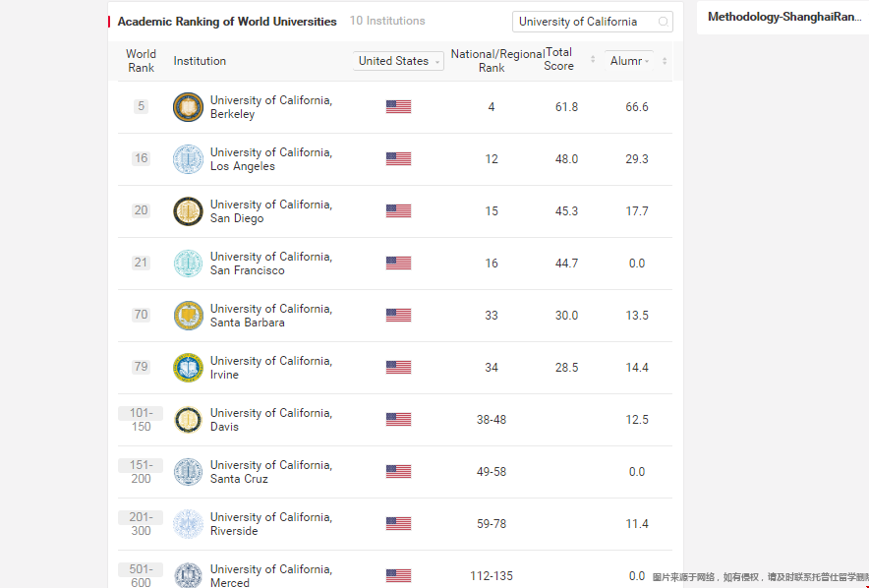Open the United States country dropdown

coord(398,61)
